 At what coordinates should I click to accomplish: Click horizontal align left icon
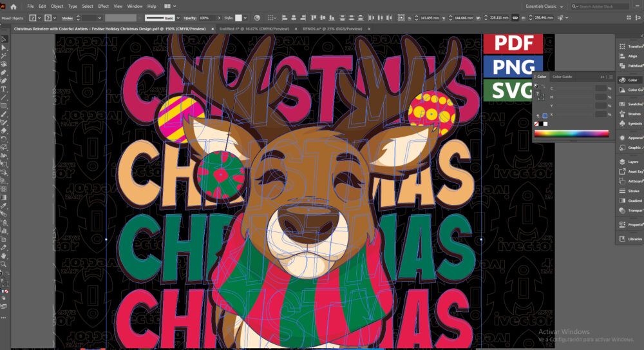tap(284, 17)
